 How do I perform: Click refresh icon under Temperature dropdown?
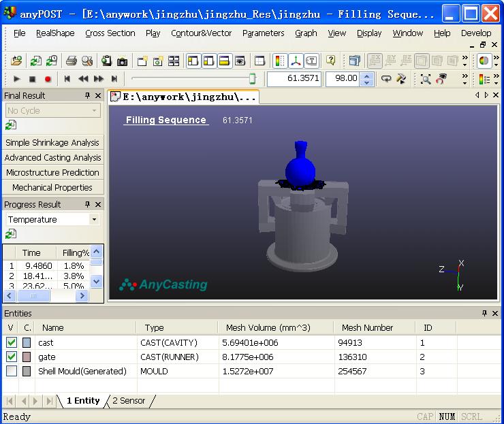coord(11,234)
